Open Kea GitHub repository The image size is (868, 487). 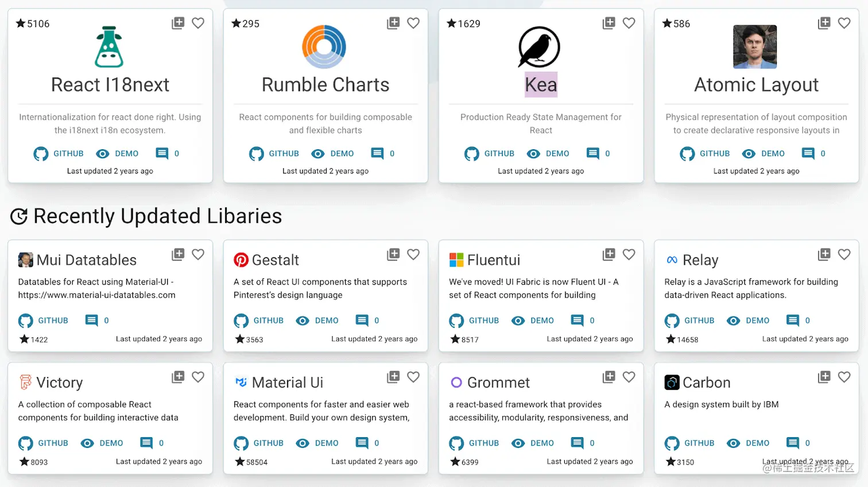pyautogui.click(x=489, y=154)
